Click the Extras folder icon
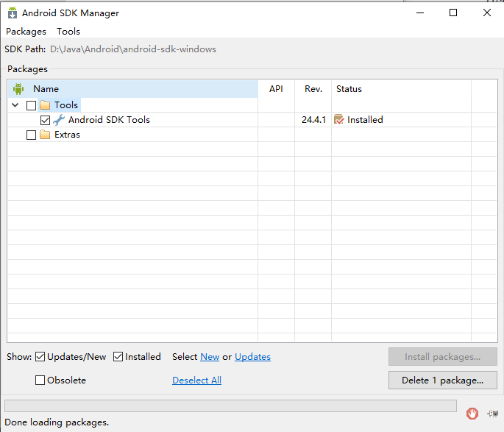This screenshot has height=432, width=504. tap(45, 135)
